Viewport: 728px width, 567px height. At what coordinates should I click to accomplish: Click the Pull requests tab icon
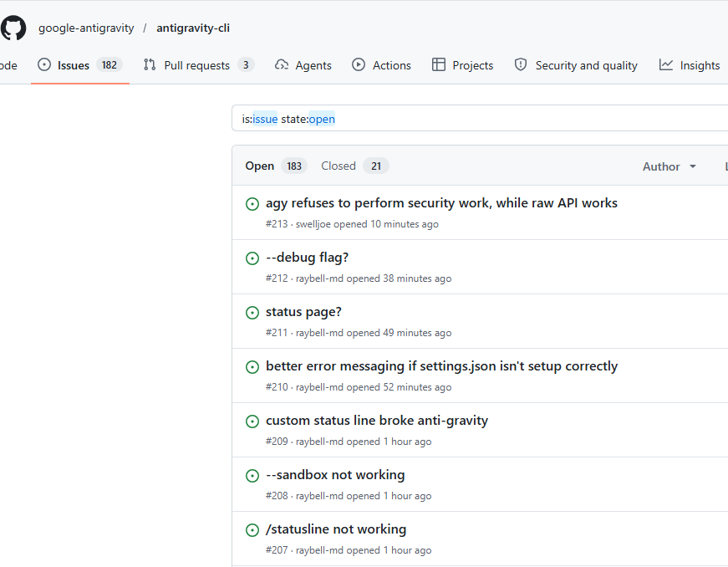tap(150, 64)
